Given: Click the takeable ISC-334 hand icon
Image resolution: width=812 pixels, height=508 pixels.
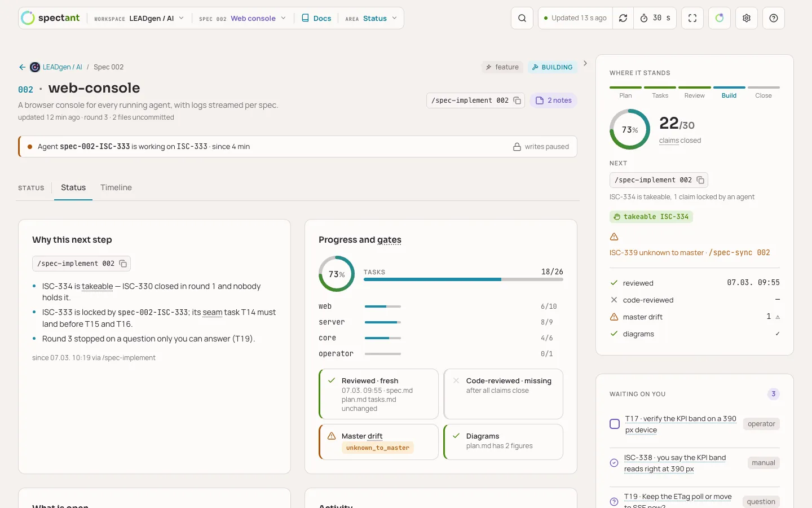Looking at the screenshot, I should tap(617, 217).
